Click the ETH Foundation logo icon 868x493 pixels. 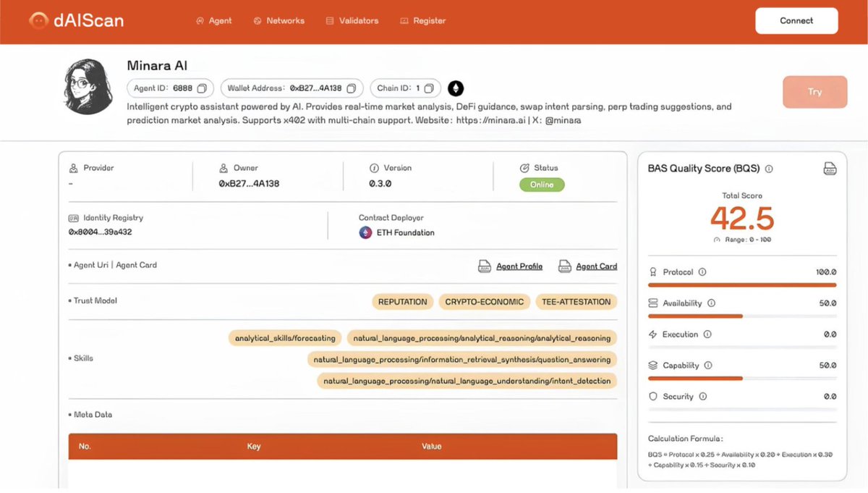pos(365,233)
